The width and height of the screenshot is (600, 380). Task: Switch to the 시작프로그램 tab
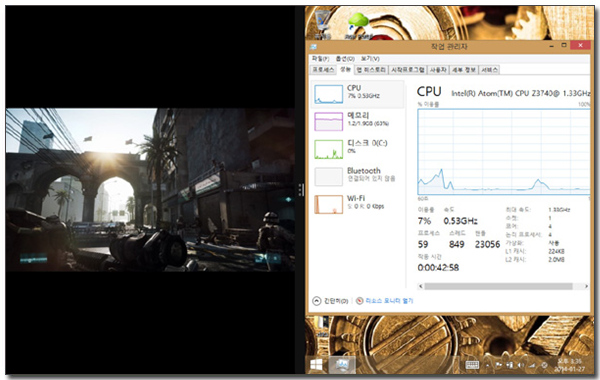[x=408, y=70]
